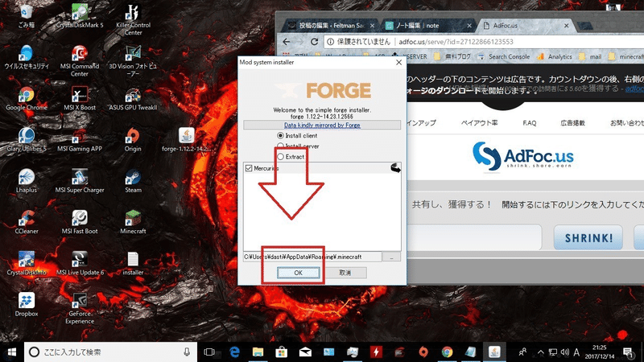Image resolution: width=644 pixels, height=362 pixels.
Task: Open File Explorer from the taskbar
Action: (258, 352)
